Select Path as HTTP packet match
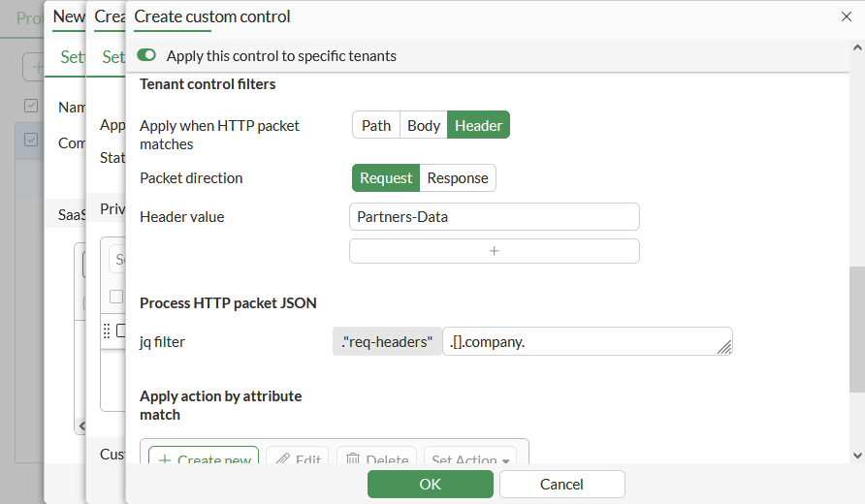 click(x=376, y=125)
